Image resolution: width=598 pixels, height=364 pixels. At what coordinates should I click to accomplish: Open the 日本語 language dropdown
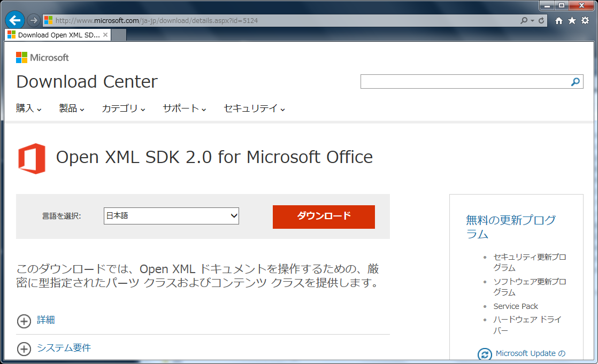click(x=171, y=216)
